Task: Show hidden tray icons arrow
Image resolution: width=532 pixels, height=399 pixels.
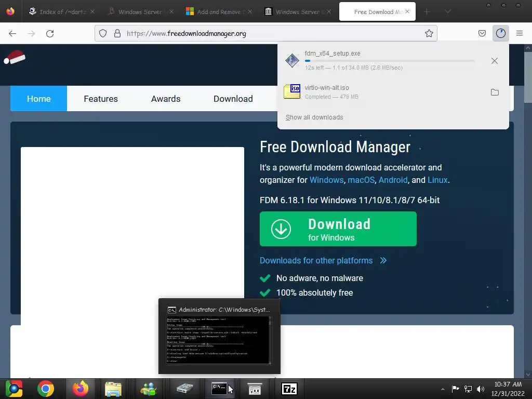Action: (443, 389)
